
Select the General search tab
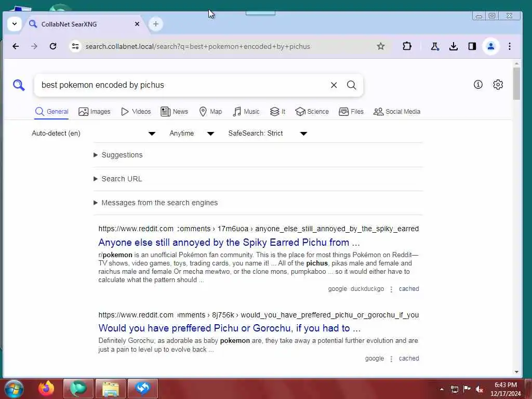[51, 112]
